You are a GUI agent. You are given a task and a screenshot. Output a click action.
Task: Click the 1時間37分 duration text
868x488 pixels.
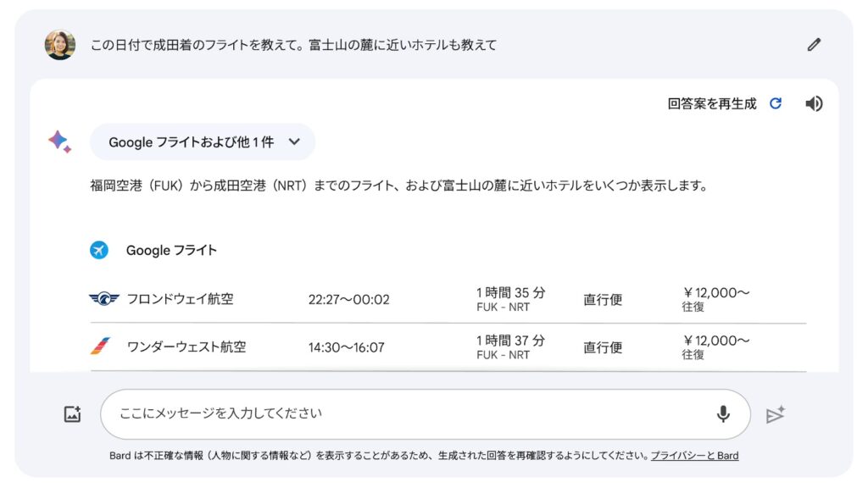[510, 341]
